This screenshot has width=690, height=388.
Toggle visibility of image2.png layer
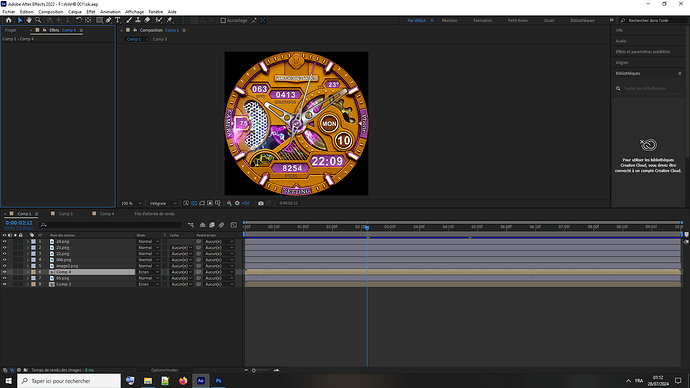coord(4,266)
